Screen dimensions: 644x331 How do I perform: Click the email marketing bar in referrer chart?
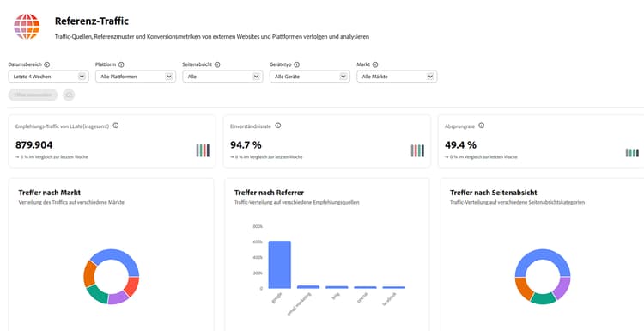pyautogui.click(x=308, y=287)
